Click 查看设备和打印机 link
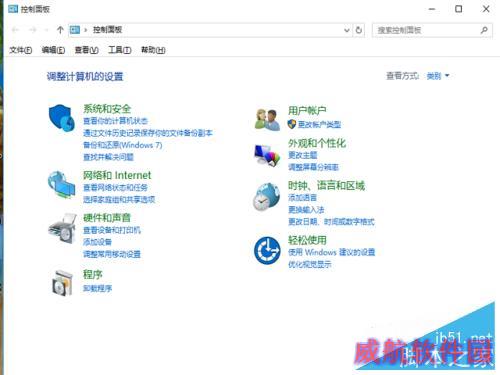The width and height of the screenshot is (500, 375). pos(112,230)
